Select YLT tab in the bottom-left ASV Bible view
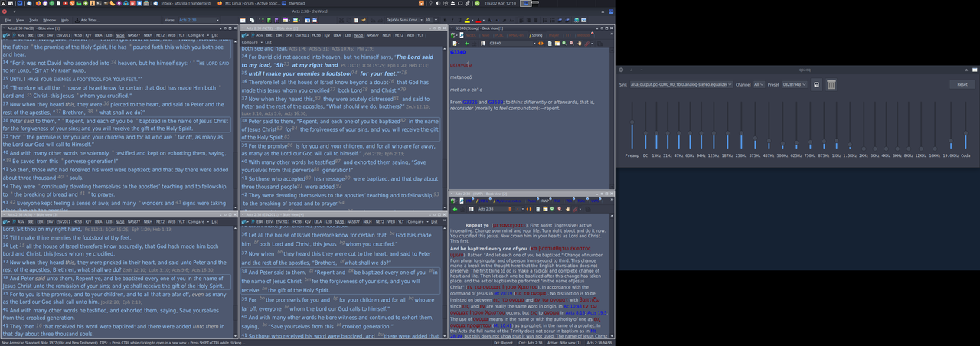980x346 pixels. (x=181, y=221)
